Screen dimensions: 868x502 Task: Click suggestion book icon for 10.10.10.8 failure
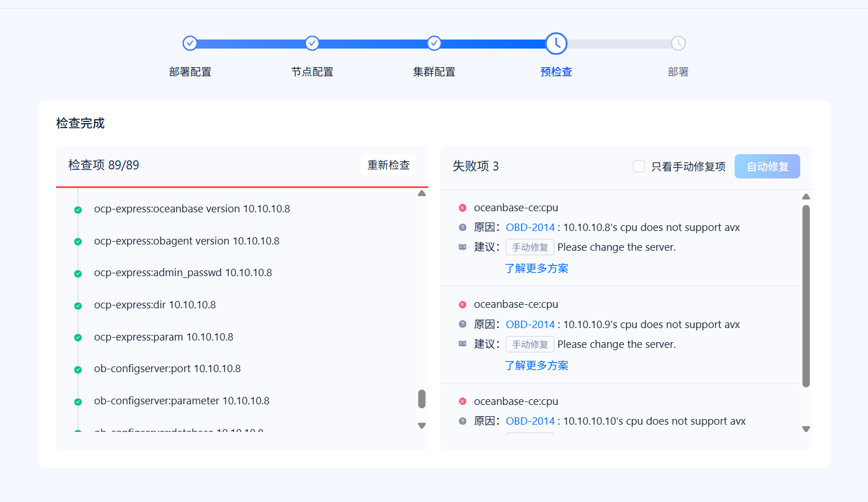pyautogui.click(x=462, y=247)
